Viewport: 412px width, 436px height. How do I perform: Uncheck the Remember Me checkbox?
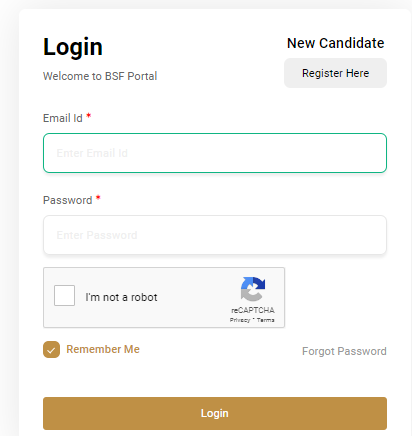tap(51, 350)
